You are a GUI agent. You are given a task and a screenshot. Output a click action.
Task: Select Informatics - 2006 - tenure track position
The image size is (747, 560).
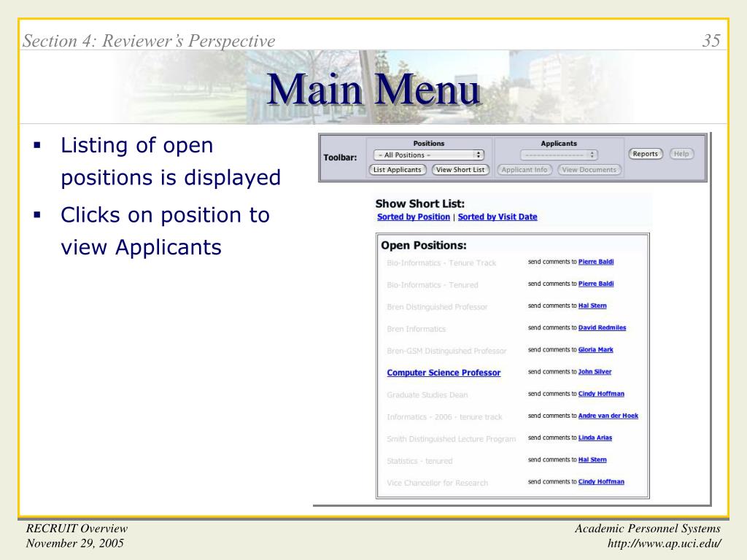pyautogui.click(x=444, y=416)
